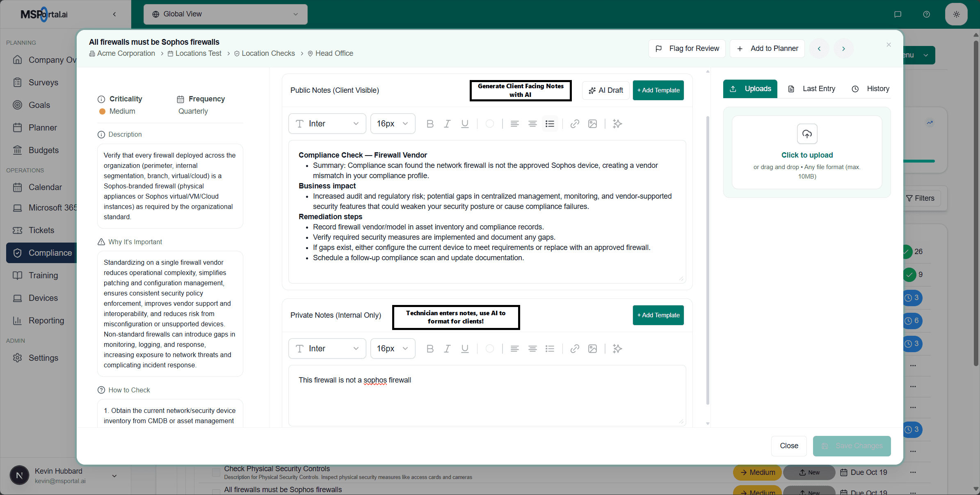Open the Global View dropdown
Viewport: 980px width, 495px height.
(225, 14)
